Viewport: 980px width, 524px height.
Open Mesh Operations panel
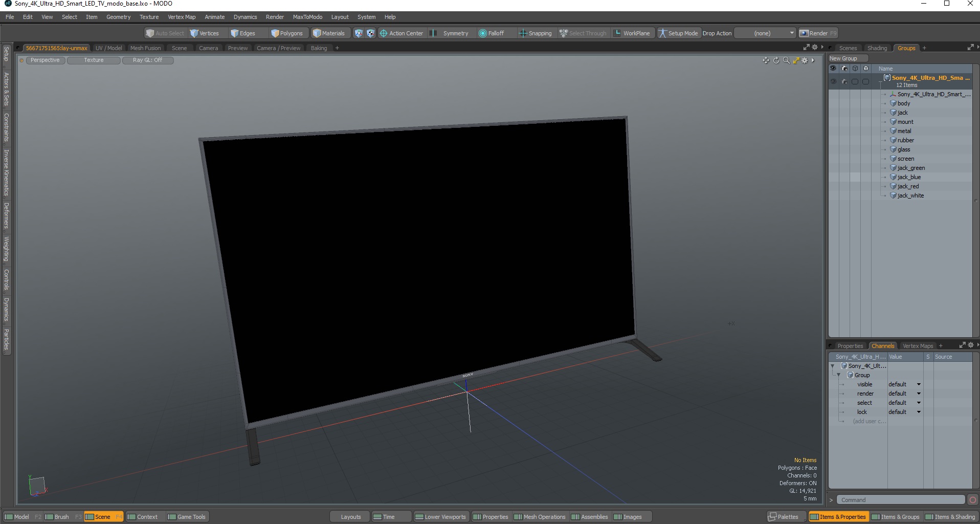point(540,517)
